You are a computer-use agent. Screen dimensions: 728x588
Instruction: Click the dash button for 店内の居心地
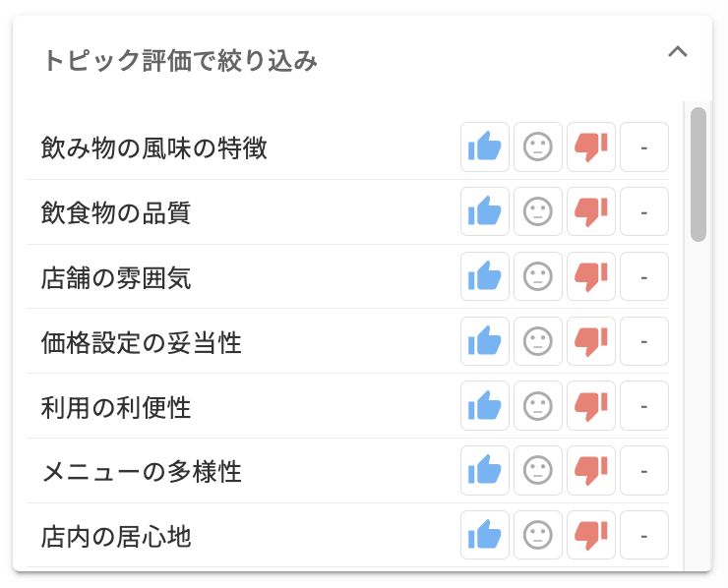[x=644, y=535]
